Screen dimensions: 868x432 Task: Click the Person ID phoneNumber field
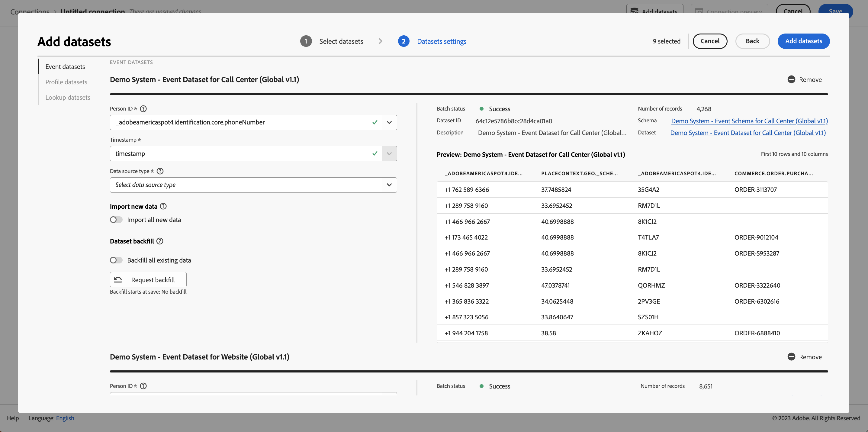246,122
